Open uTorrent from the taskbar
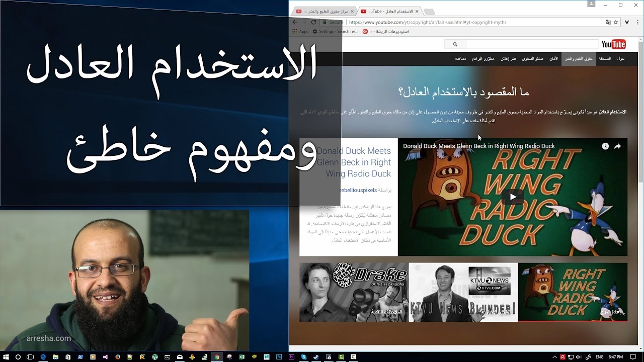This screenshot has height=362, width=644. (155, 357)
